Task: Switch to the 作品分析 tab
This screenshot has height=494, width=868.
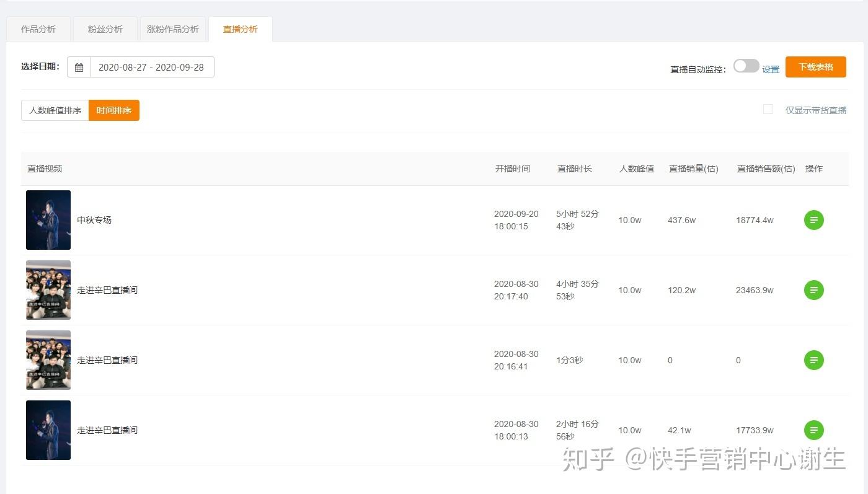Action: [x=38, y=29]
